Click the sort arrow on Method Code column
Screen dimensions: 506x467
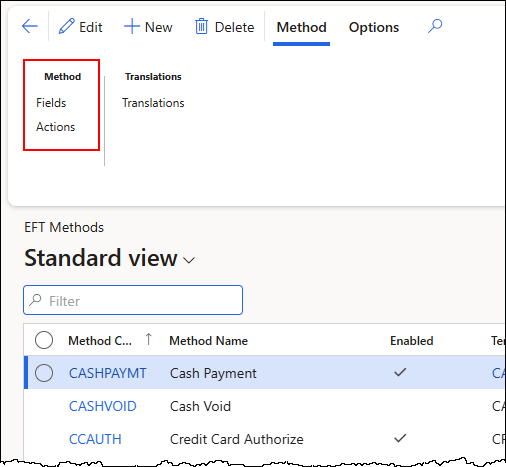[149, 339]
